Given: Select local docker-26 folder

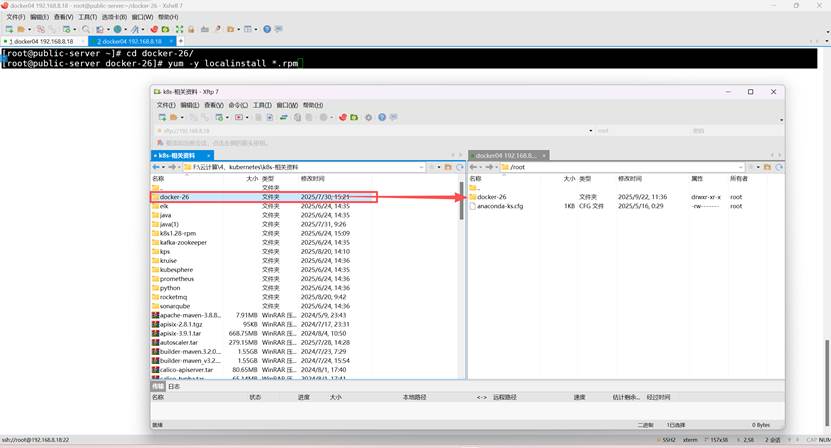Looking at the screenshot, I should [174, 197].
